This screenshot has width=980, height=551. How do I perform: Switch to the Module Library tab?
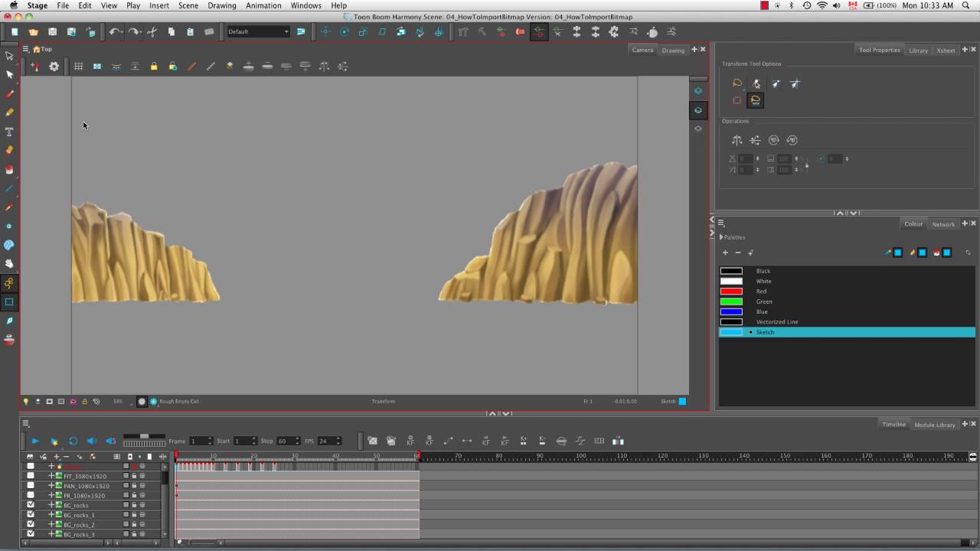[x=935, y=425]
